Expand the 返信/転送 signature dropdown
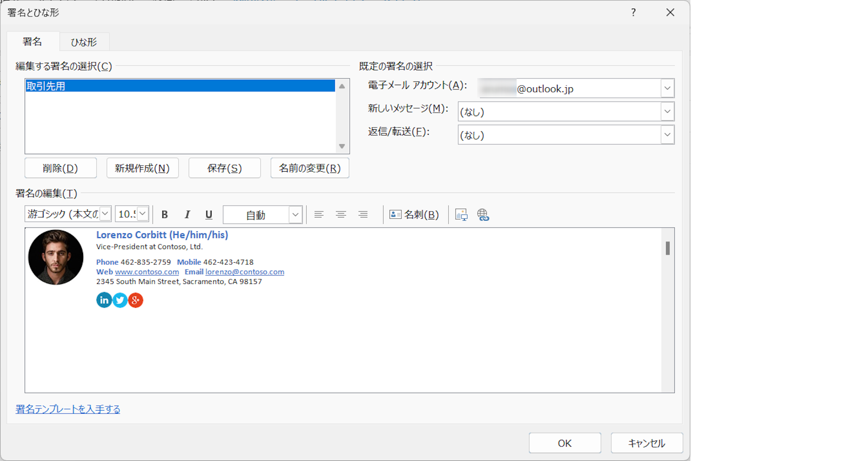The width and height of the screenshot is (868, 461). coord(667,135)
